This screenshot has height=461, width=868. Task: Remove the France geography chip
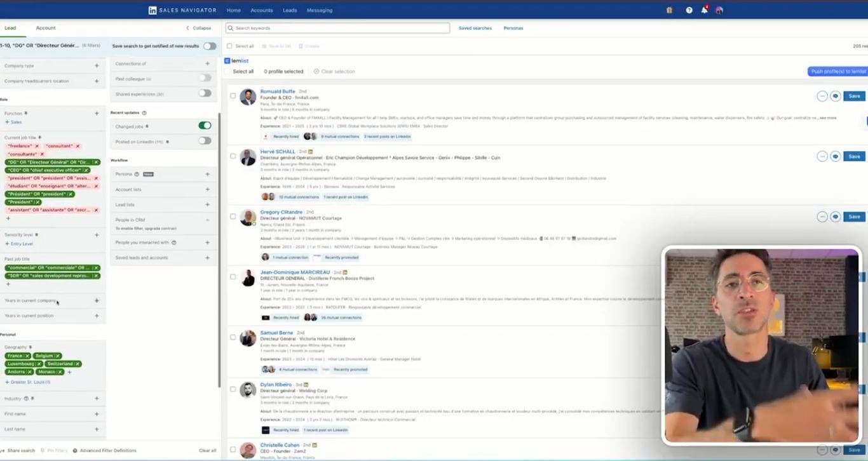tap(27, 356)
